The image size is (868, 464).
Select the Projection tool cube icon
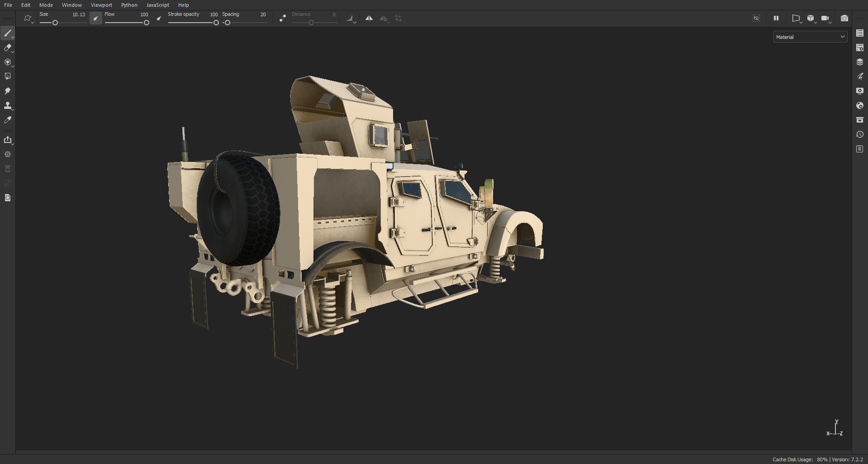(x=8, y=62)
